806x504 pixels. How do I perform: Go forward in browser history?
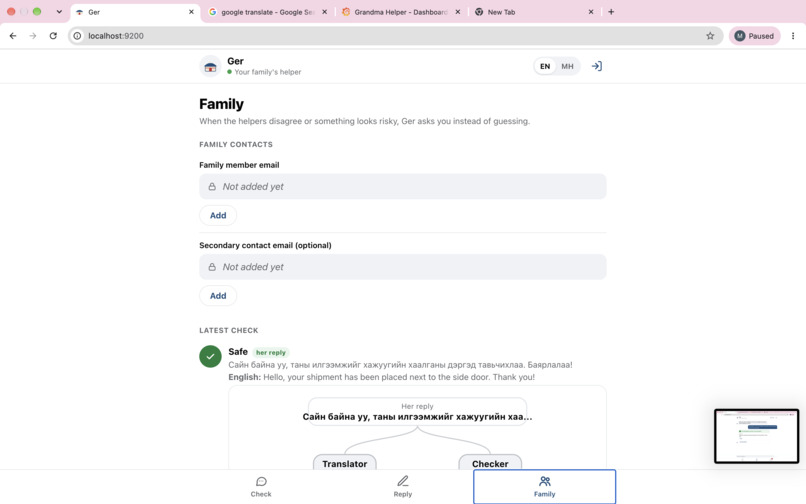pos(33,36)
